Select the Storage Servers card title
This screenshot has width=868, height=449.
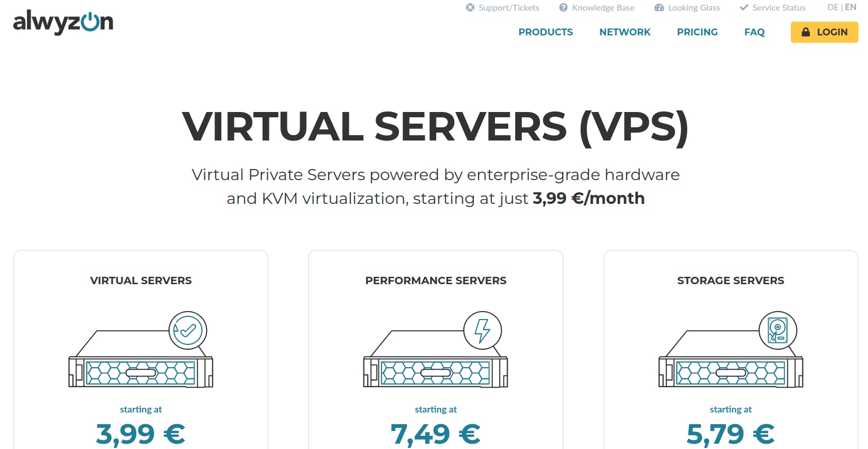[x=731, y=280]
